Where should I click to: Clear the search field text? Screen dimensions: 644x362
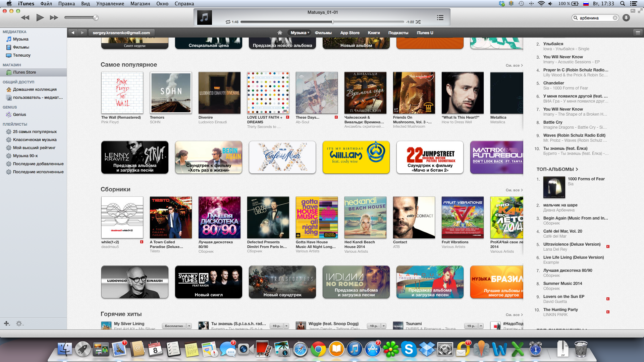point(615,18)
